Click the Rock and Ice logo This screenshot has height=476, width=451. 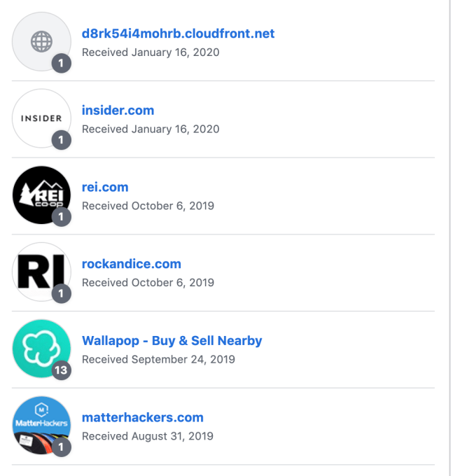click(x=41, y=272)
